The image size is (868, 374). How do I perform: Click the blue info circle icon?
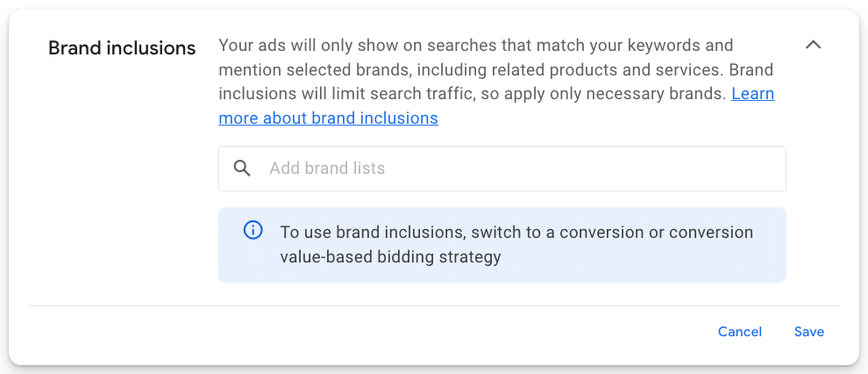pyautogui.click(x=253, y=231)
